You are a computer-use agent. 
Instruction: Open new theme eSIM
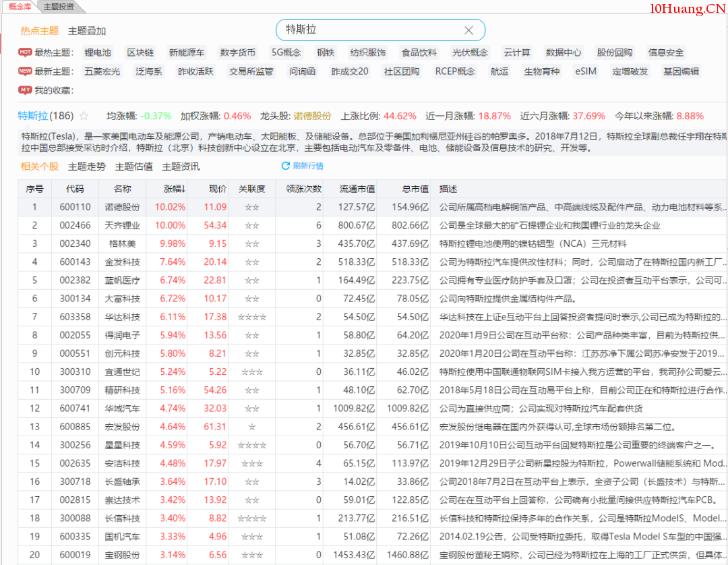586,71
